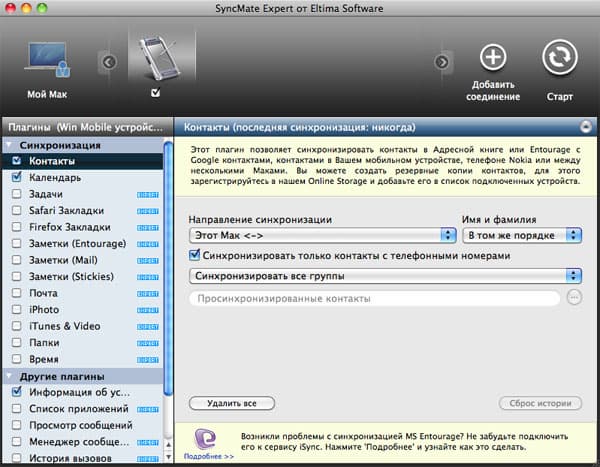Open the Имя и фамилия order dropdown
Image resolution: width=600 pixels, height=467 pixels.
tap(522, 235)
